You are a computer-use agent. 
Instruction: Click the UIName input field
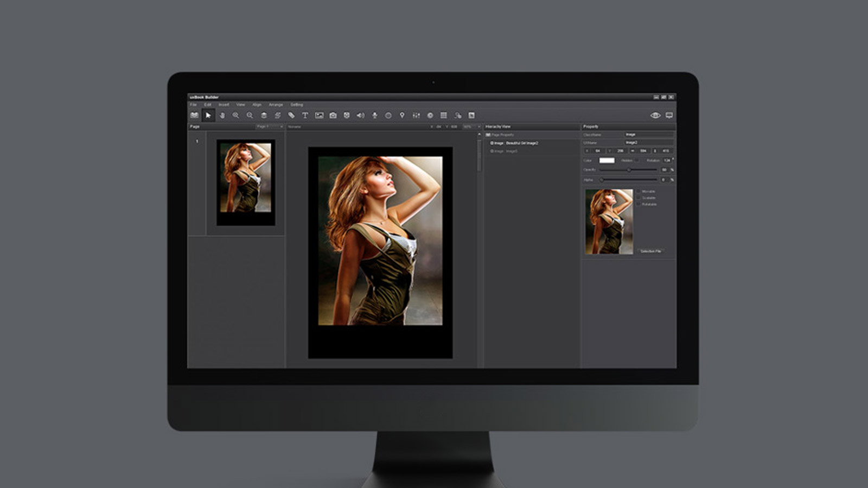tap(649, 143)
